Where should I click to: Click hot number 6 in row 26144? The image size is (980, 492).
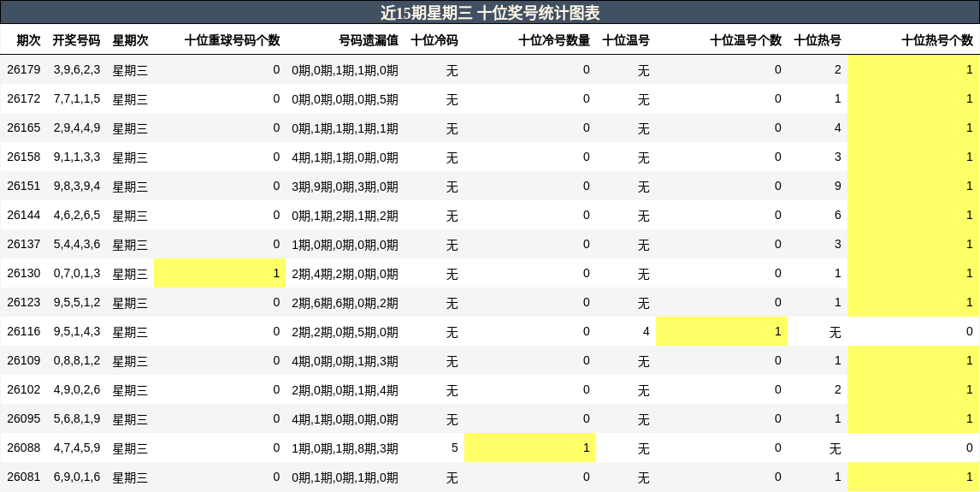(837, 215)
